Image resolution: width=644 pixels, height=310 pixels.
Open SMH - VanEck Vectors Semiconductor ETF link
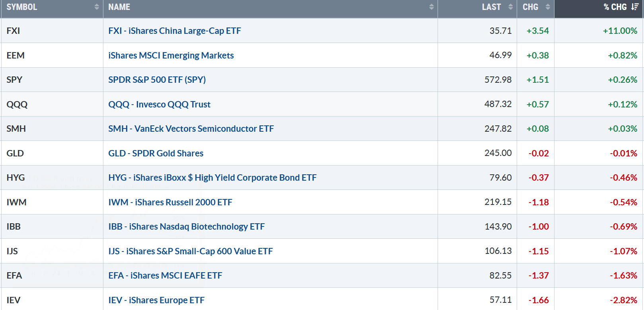191,129
